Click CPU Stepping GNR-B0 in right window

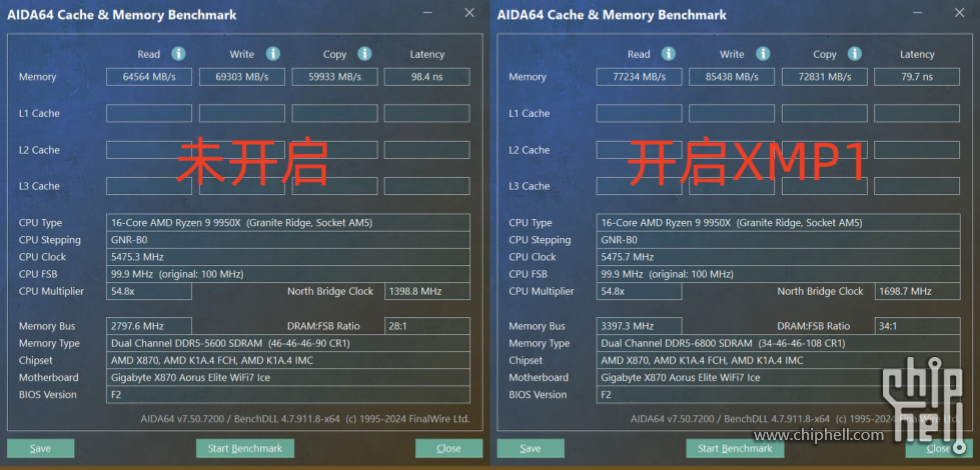[x=778, y=240]
